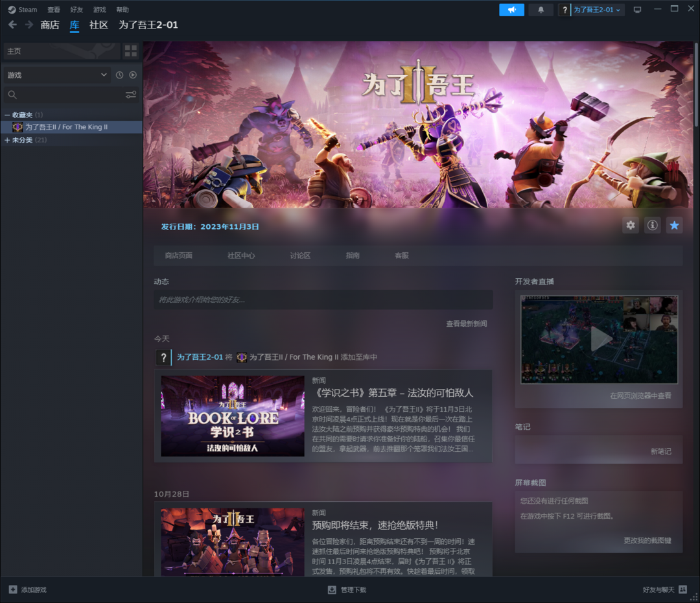This screenshot has height=603, width=700.
Task: Go back with the left arrow
Action: [x=12, y=25]
